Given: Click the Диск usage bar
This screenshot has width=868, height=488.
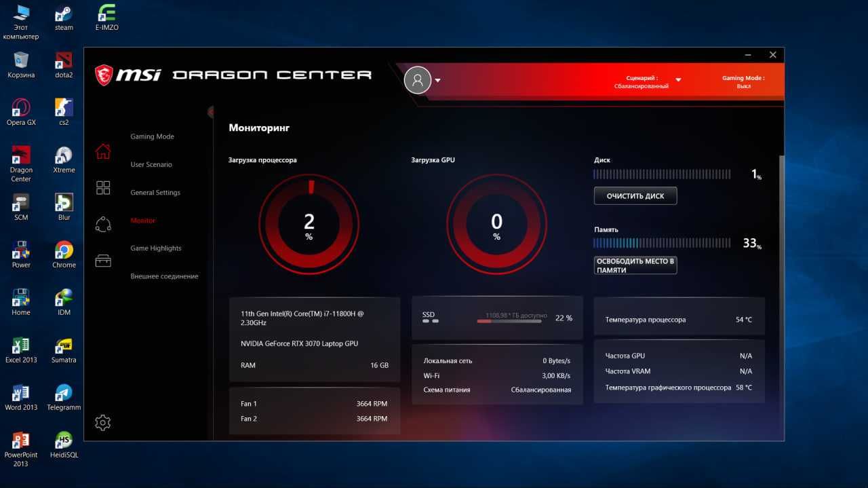Looking at the screenshot, I should pyautogui.click(x=662, y=174).
